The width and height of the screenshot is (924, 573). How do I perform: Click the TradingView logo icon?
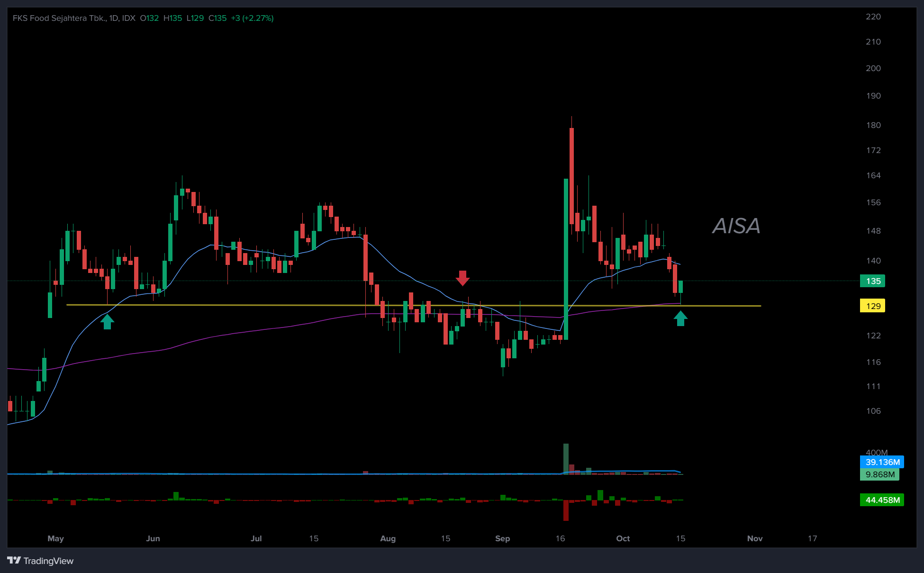pos(14,561)
